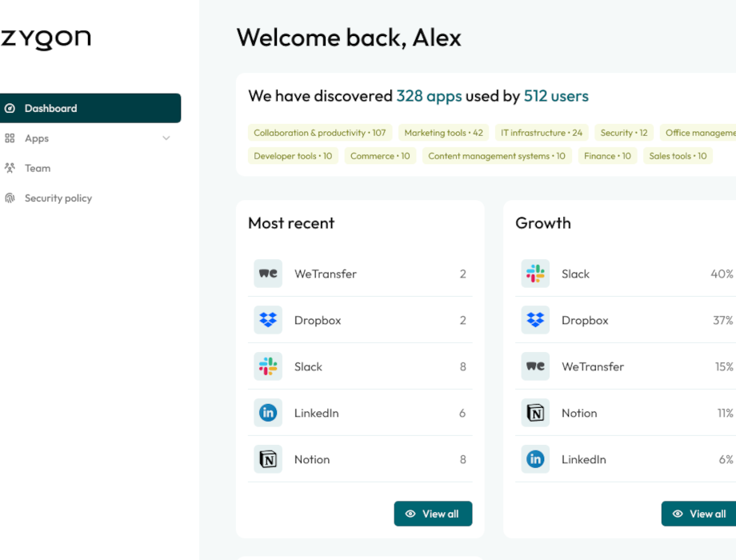The height and width of the screenshot is (560, 736).
Task: Click Dropbox name in Growth card
Action: tap(585, 320)
